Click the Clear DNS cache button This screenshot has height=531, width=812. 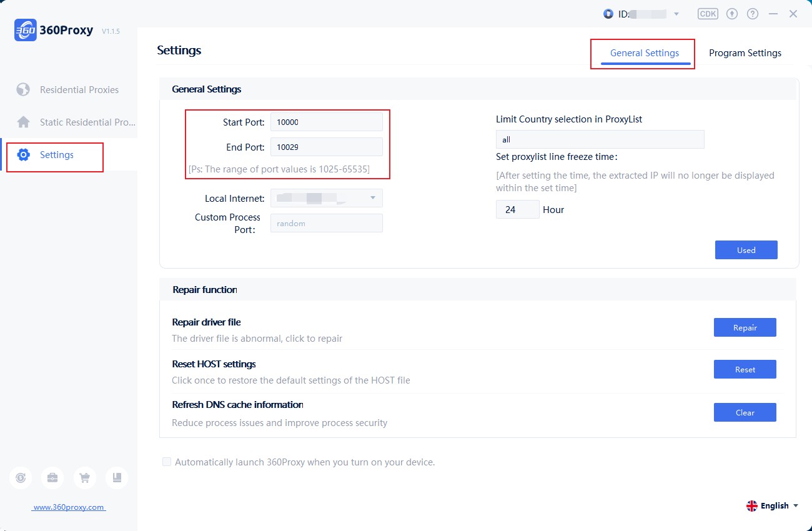click(745, 412)
